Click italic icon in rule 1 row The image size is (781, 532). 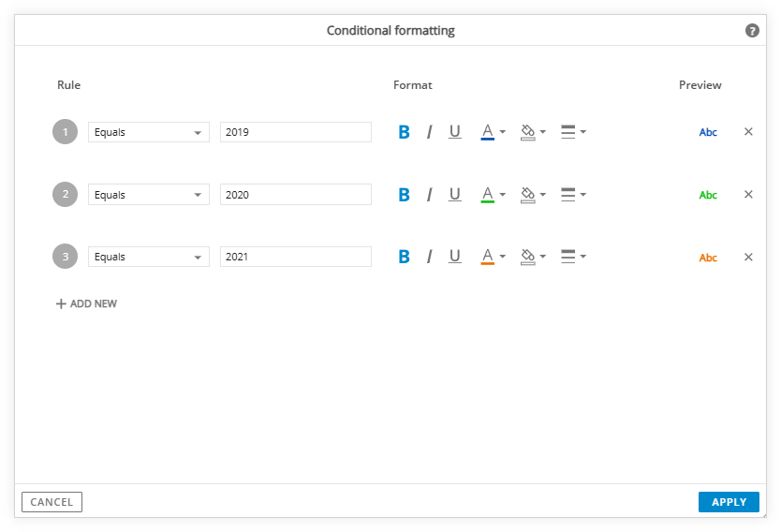coord(429,132)
